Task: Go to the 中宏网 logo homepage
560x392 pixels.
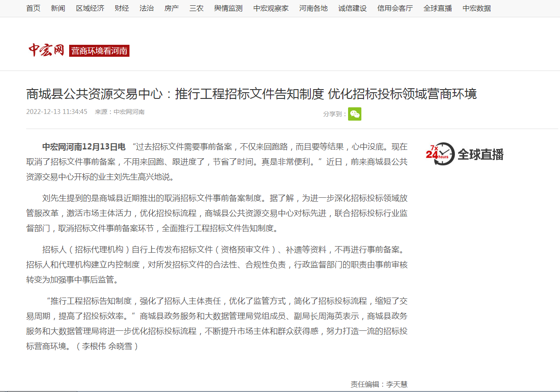Action: [47, 50]
